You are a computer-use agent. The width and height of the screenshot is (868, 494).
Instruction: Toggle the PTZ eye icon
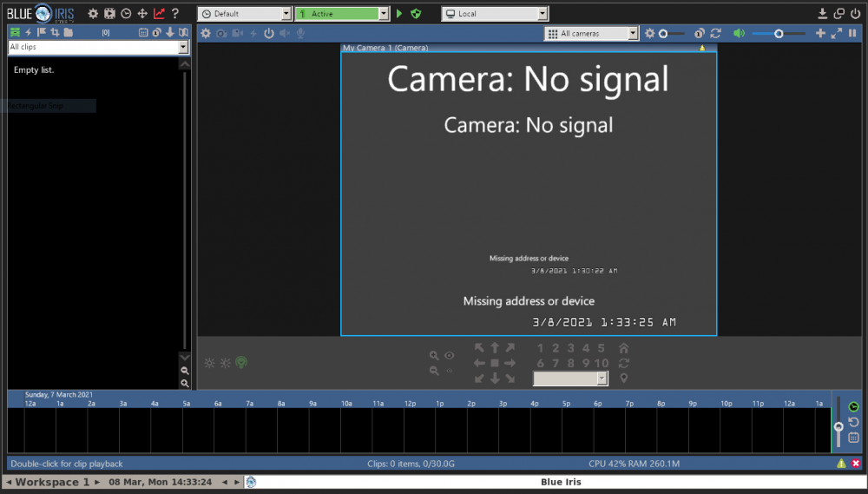click(x=450, y=356)
